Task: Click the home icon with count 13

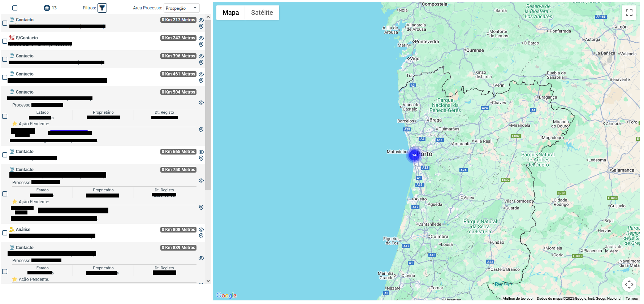Action: coord(47,8)
